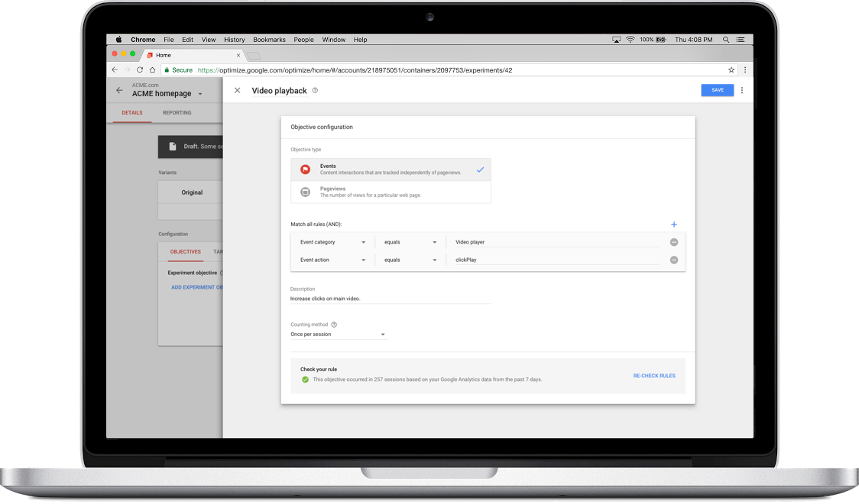Select the Home browser tab
The width and height of the screenshot is (859, 504).
pos(192,55)
